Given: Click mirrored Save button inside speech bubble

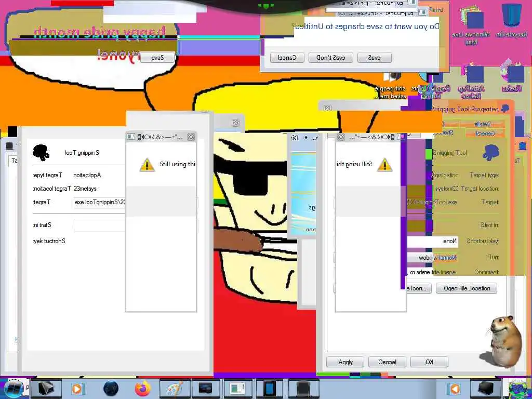Looking at the screenshot, I should pyautogui.click(x=157, y=58).
